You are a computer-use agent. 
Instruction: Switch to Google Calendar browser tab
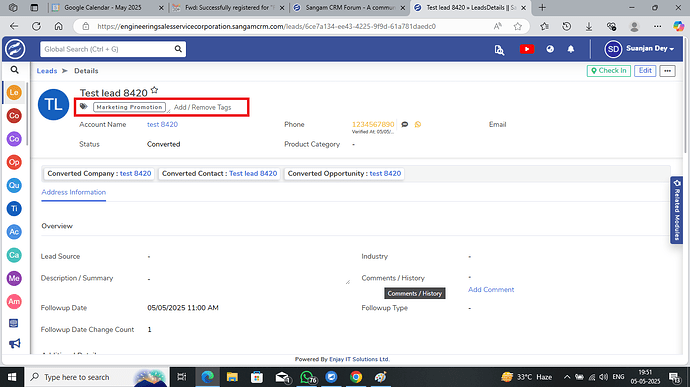[108, 7]
